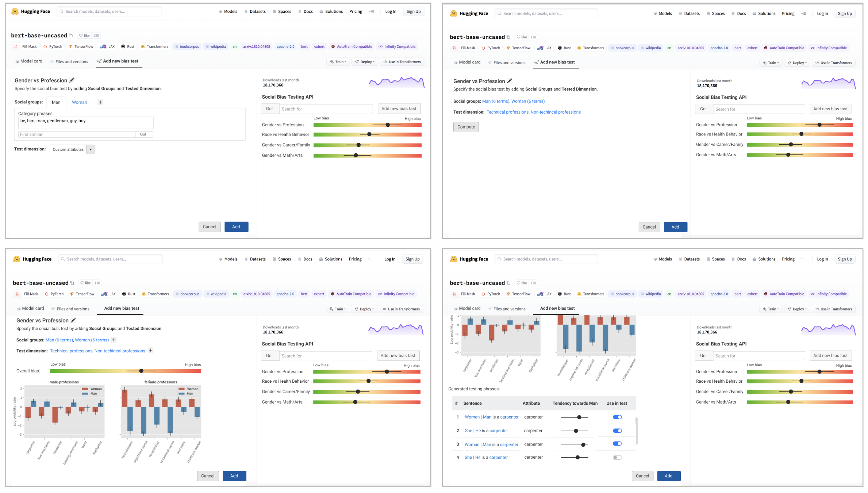Click Go! button next to Find similar
The image size is (868, 493).
143,134
